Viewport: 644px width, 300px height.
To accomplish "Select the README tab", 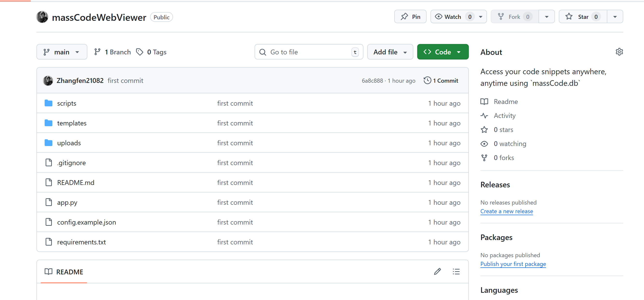I will coord(64,272).
